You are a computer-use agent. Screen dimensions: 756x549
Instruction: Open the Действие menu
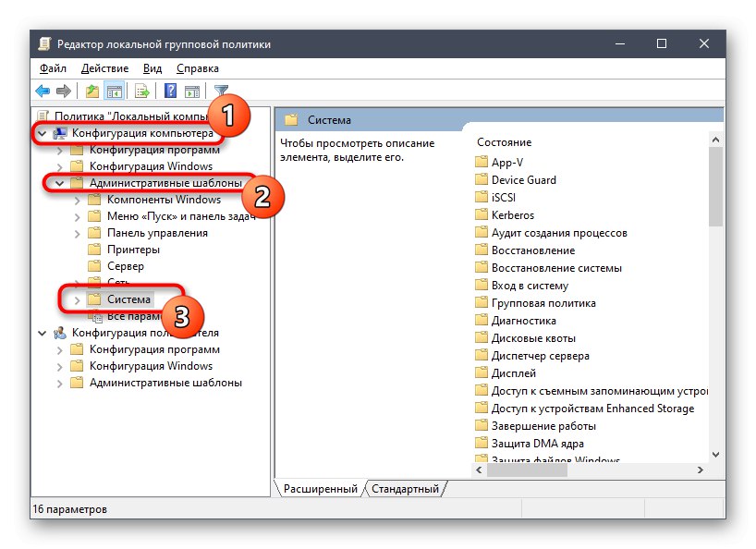click(104, 67)
